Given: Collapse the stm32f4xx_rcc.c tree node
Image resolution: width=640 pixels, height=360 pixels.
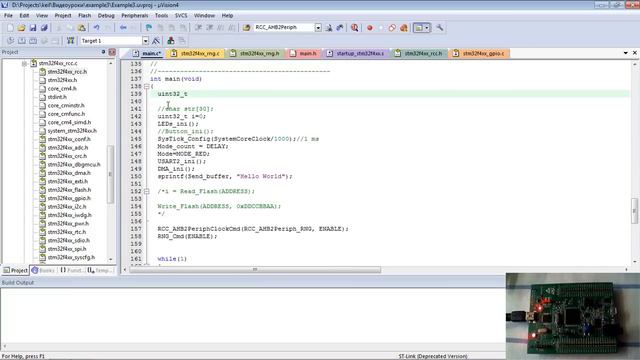Looking at the screenshot, I should click(x=24, y=63).
